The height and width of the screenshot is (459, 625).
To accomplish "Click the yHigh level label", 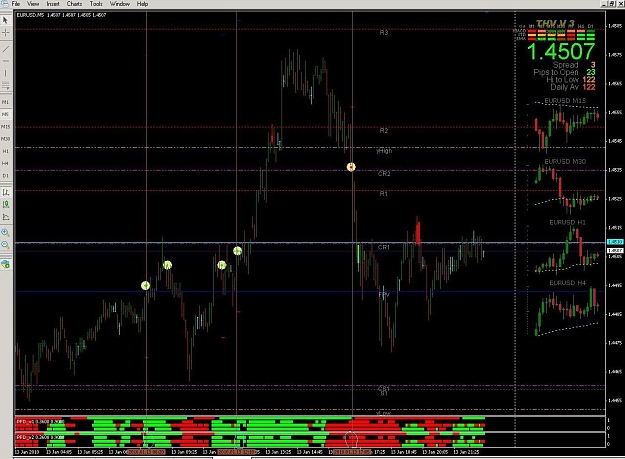I will coord(384,151).
